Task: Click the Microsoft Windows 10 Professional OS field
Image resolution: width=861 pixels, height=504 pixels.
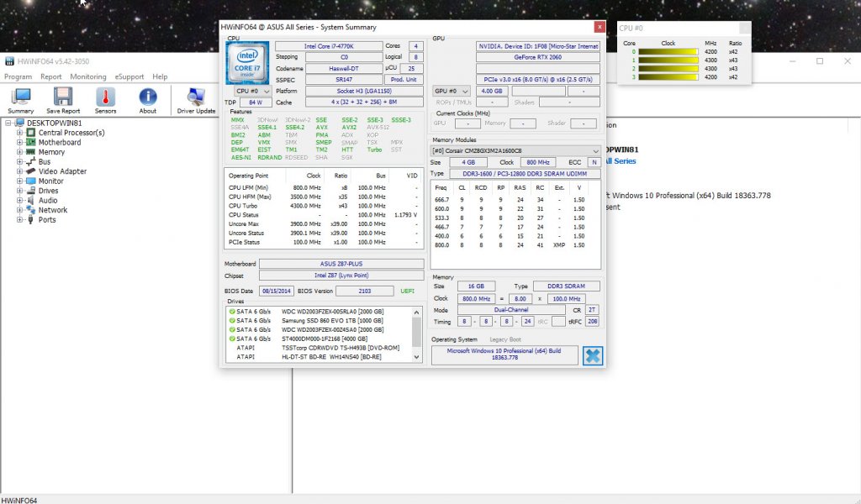Action: 504,354
